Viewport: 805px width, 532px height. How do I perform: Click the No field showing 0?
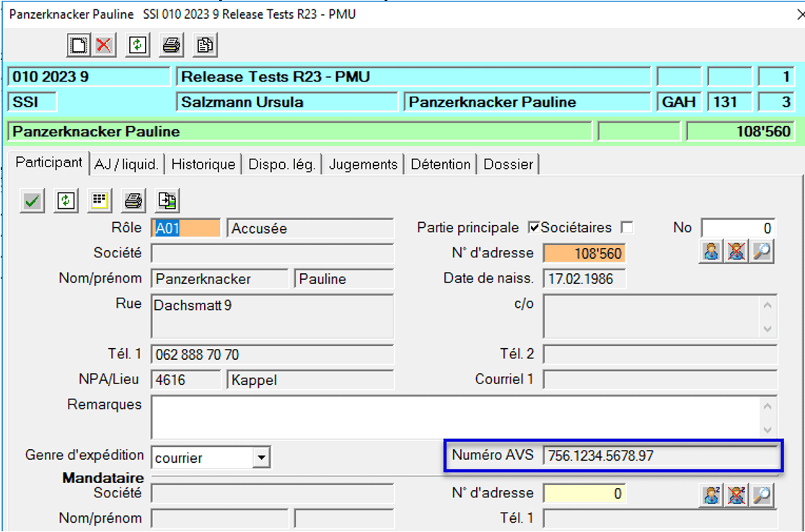coord(738,228)
